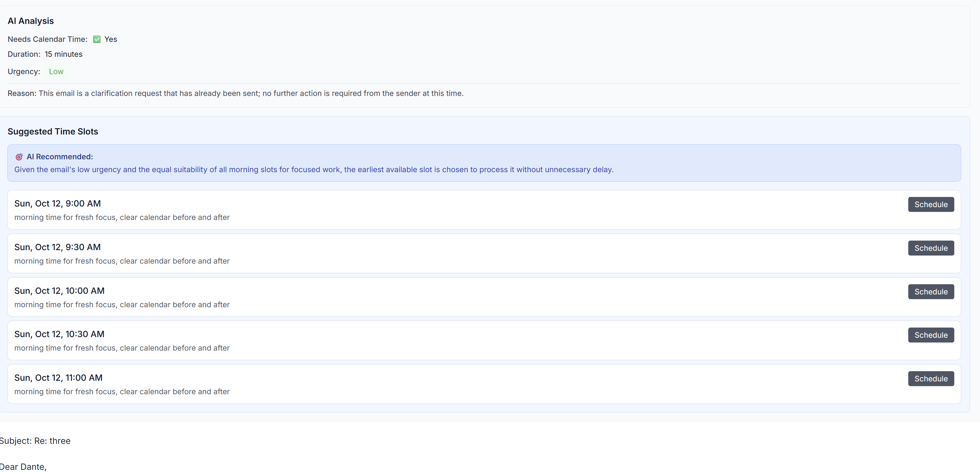Schedule the 9:30 AM time slot

coord(931,248)
